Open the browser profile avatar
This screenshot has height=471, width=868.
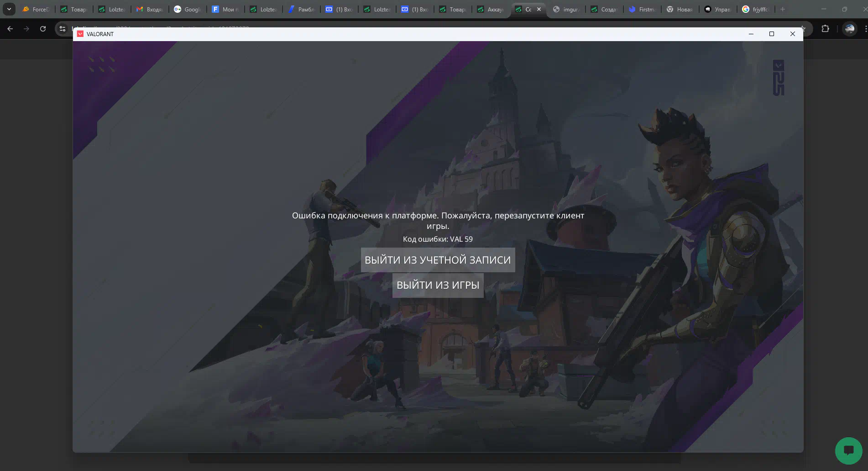[849, 29]
